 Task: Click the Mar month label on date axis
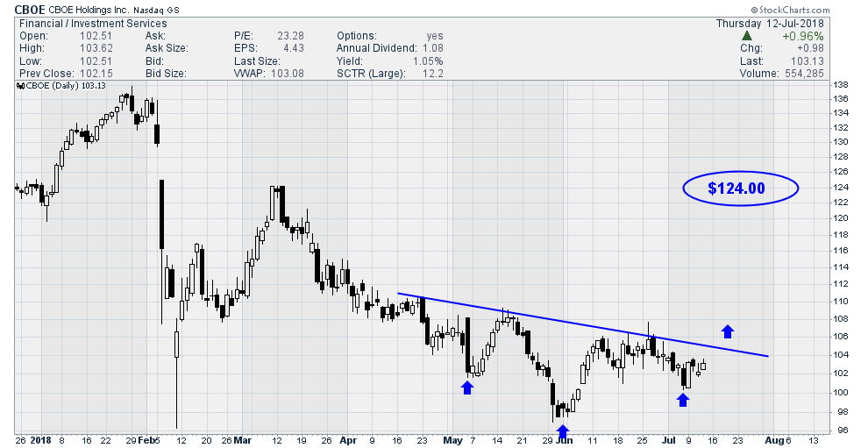click(242, 441)
